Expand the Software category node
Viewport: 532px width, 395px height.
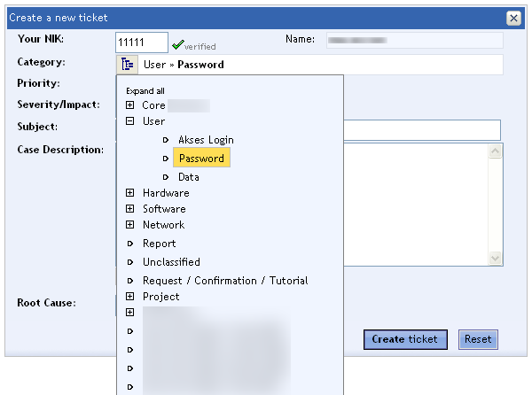pyautogui.click(x=129, y=209)
